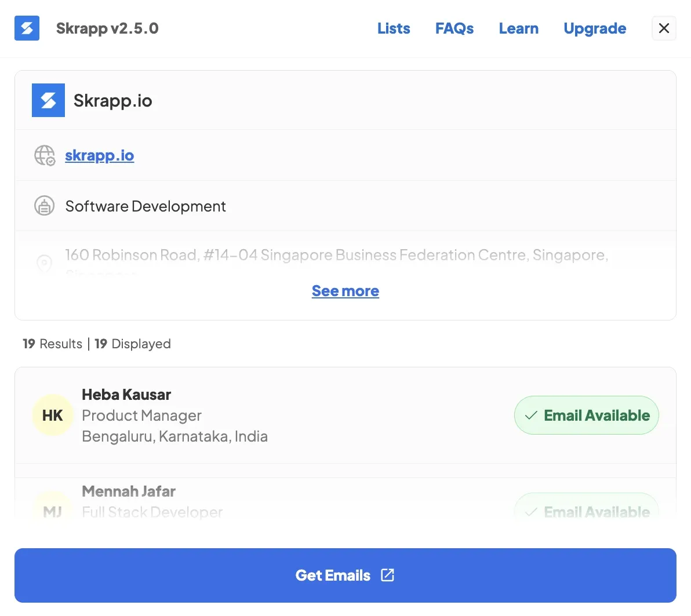Click the industry icon next to Software Development
691x616 pixels.
[45, 206]
